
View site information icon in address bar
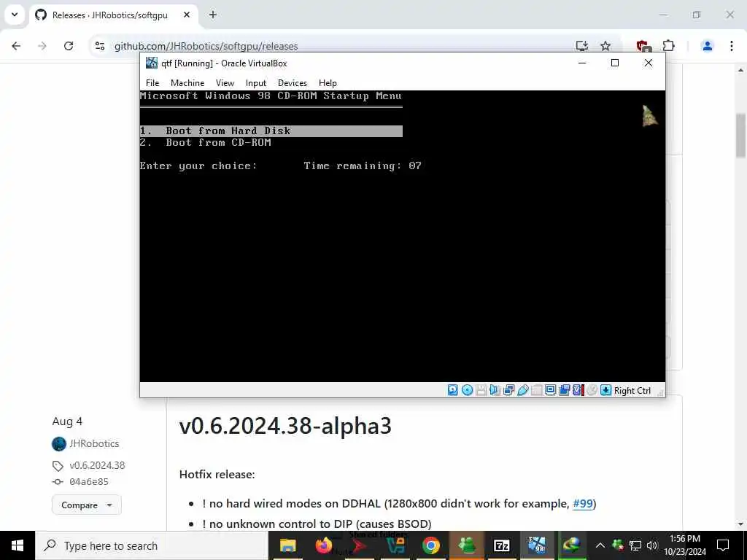99,46
